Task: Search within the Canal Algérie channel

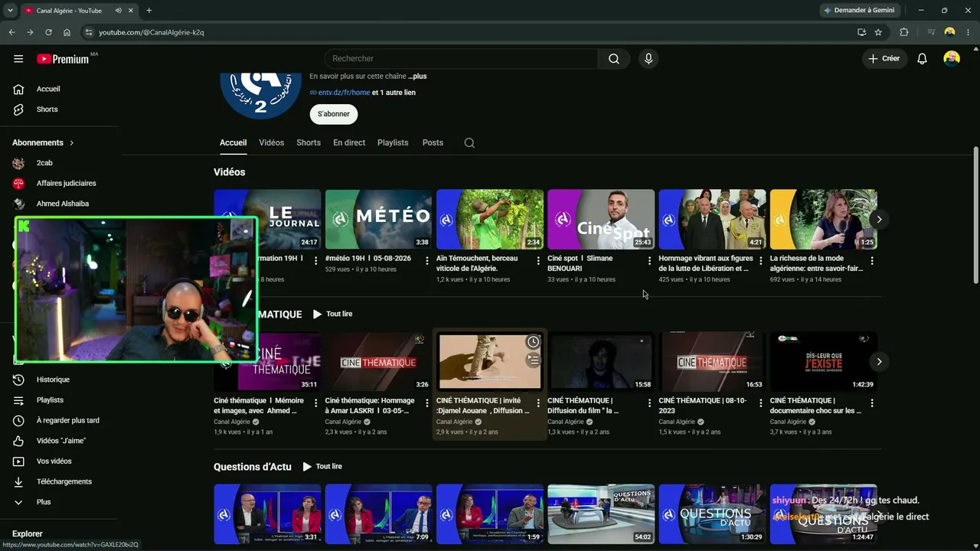Action: [469, 143]
